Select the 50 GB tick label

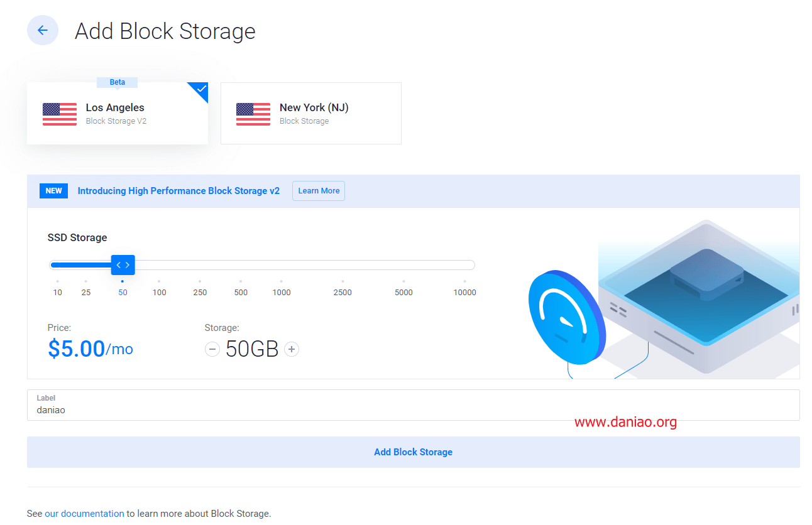(123, 292)
